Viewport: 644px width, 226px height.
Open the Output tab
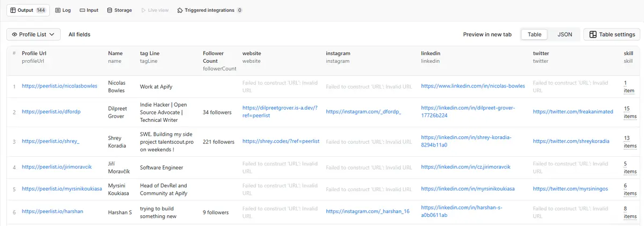point(28,10)
